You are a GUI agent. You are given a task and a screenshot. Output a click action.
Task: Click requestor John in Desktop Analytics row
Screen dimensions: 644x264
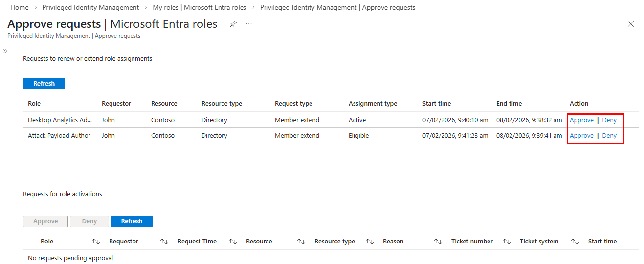pyautogui.click(x=108, y=120)
